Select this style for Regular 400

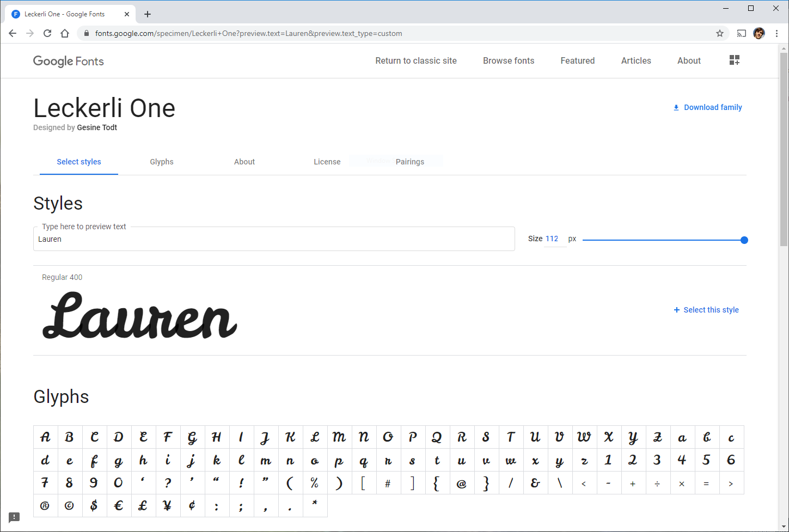click(706, 309)
